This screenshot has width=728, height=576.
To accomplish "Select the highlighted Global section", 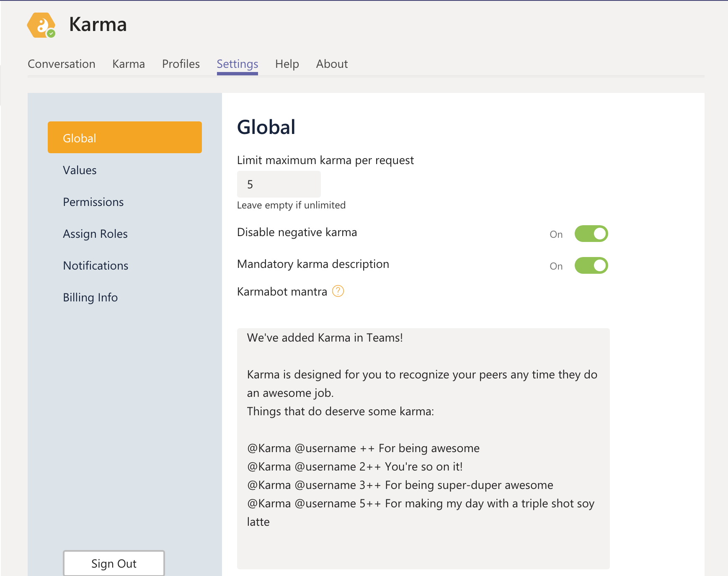I will tap(124, 137).
